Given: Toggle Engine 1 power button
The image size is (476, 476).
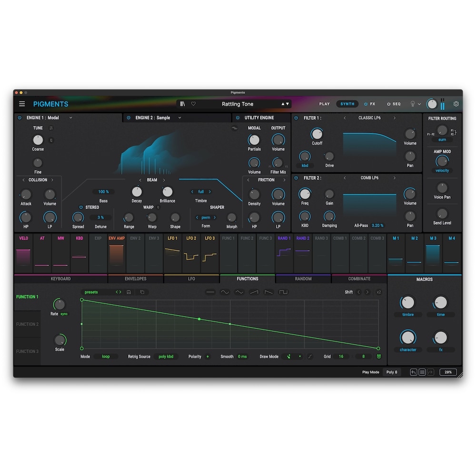Looking at the screenshot, I should pyautogui.click(x=20, y=118).
